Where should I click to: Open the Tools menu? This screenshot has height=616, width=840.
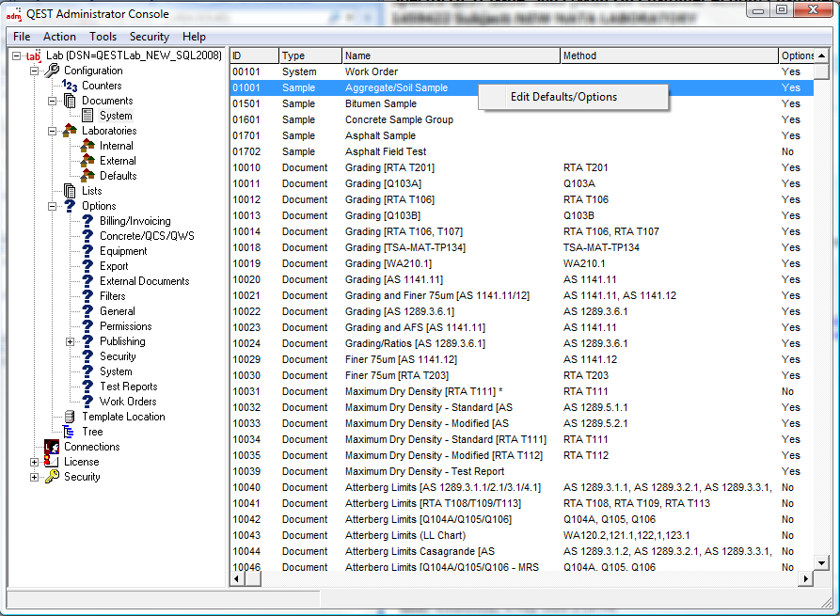(x=103, y=37)
